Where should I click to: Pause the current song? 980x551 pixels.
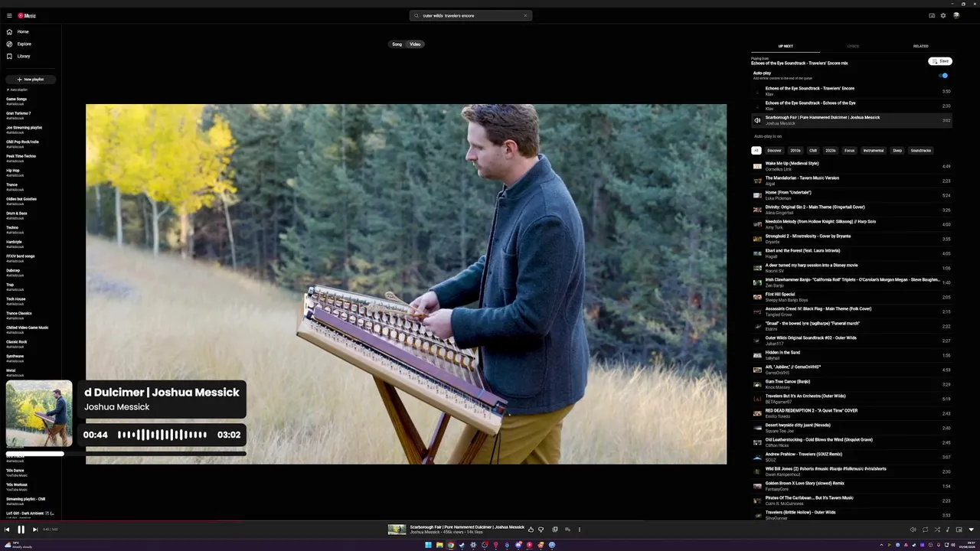(x=21, y=530)
